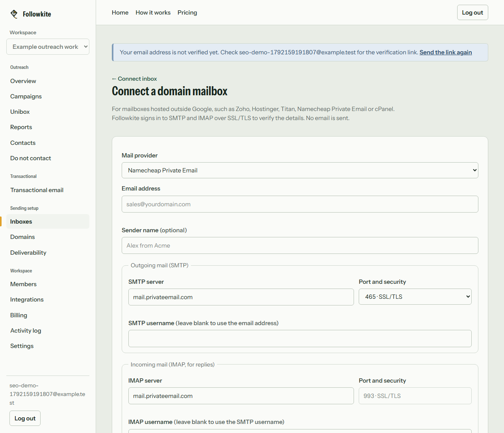The height and width of the screenshot is (433, 504).
Task: Click the account email in the sidebar footer
Action: [x=47, y=394]
